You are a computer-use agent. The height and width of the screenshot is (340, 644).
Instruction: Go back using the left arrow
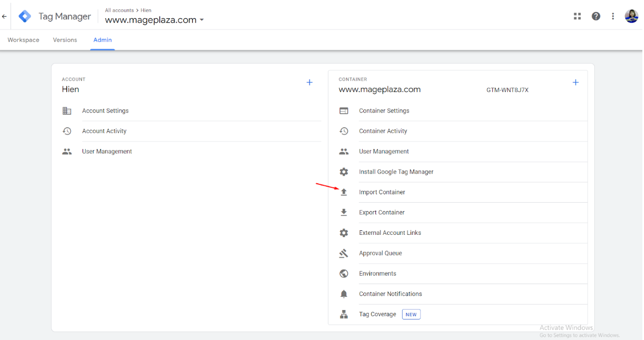pos(4,17)
